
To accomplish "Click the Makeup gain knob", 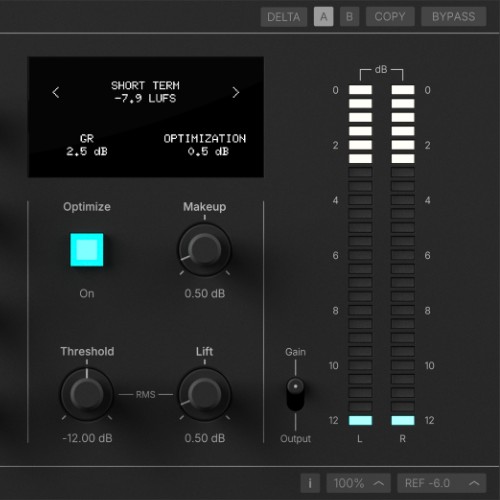I will pyautogui.click(x=205, y=250).
